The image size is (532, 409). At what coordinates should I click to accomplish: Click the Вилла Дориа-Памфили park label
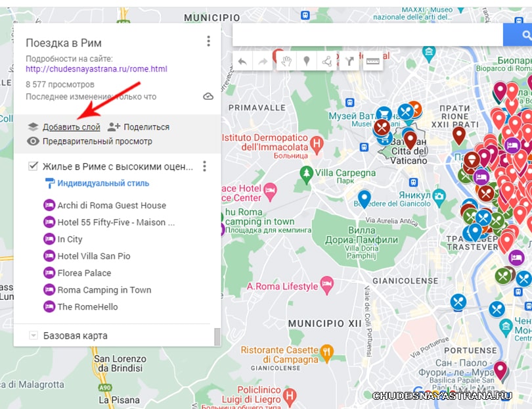pos(362,235)
